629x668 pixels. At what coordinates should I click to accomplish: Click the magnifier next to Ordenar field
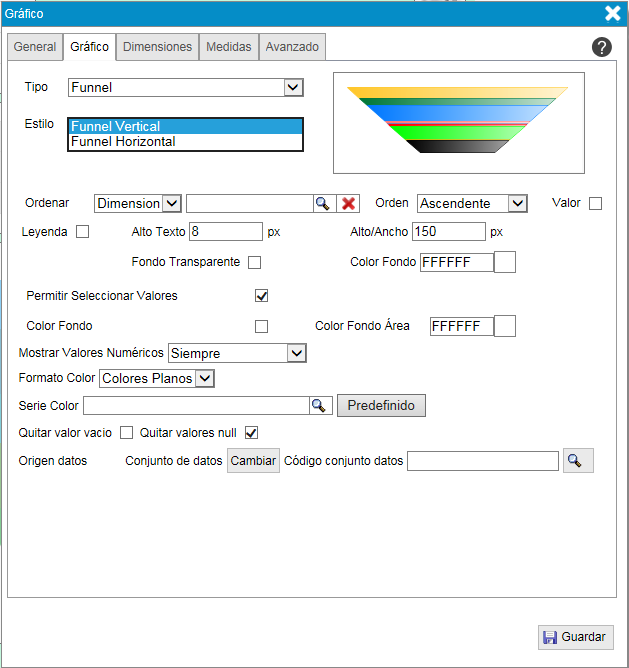(322, 203)
